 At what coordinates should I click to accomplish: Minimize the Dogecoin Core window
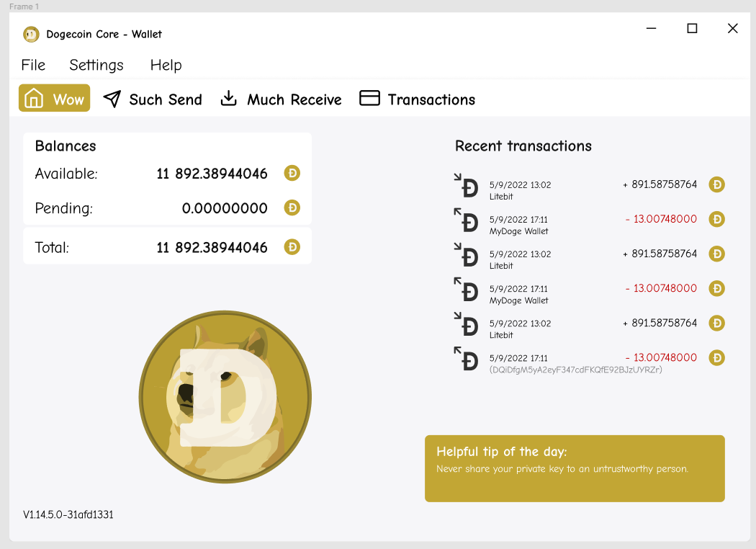coord(652,29)
